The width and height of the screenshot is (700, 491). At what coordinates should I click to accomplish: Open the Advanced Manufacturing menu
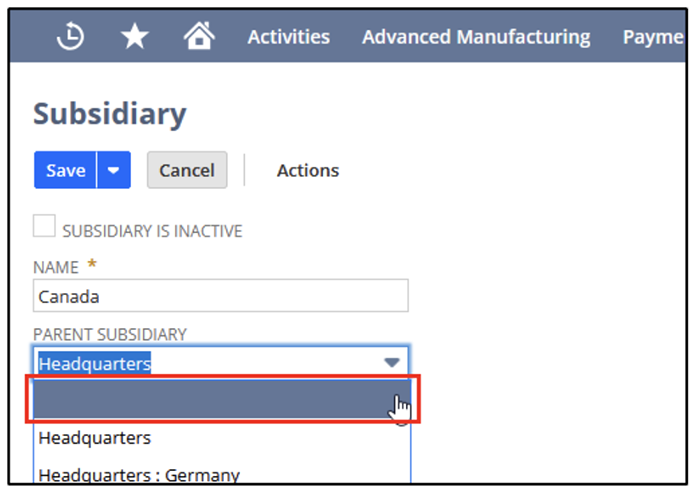click(475, 37)
